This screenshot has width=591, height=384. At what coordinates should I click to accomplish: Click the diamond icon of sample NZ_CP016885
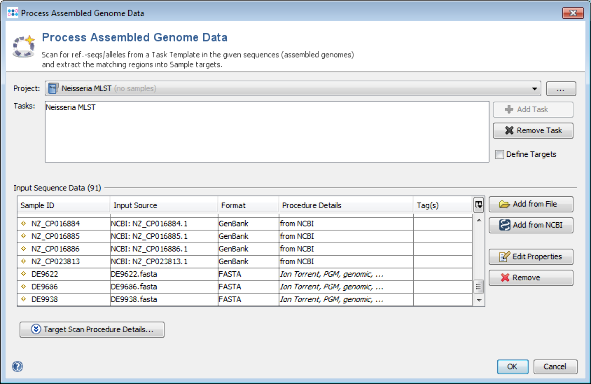tap(24, 236)
